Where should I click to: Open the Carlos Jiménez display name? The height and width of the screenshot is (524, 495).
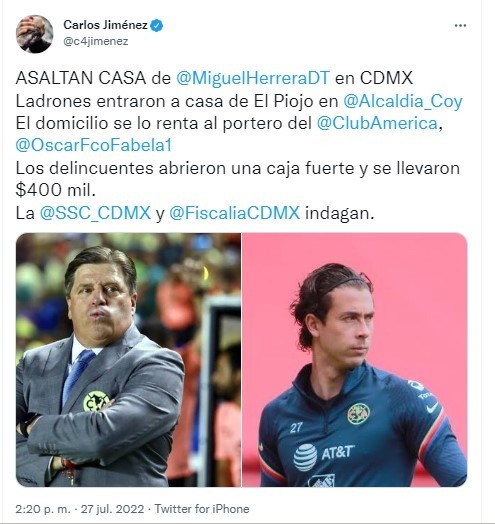(x=105, y=25)
